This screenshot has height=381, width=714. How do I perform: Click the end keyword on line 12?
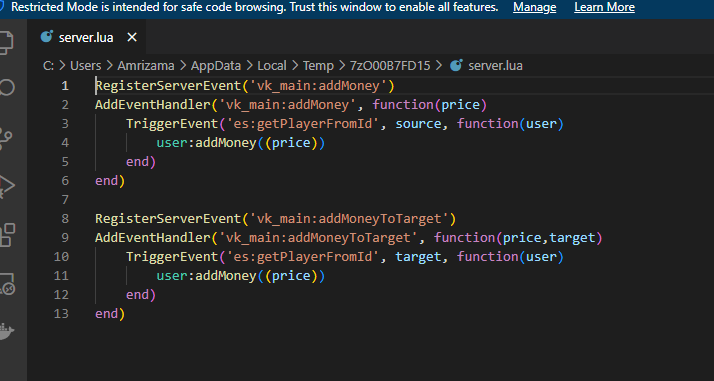tap(137, 295)
